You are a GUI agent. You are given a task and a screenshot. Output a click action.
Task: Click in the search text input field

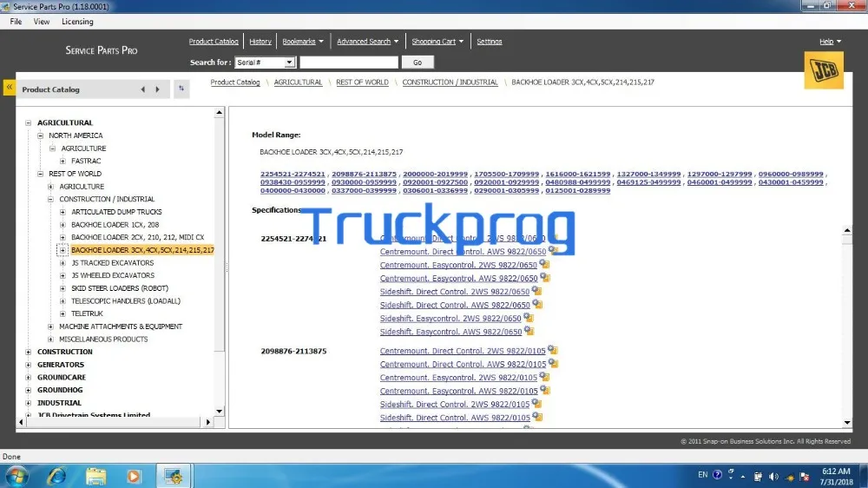pos(349,63)
